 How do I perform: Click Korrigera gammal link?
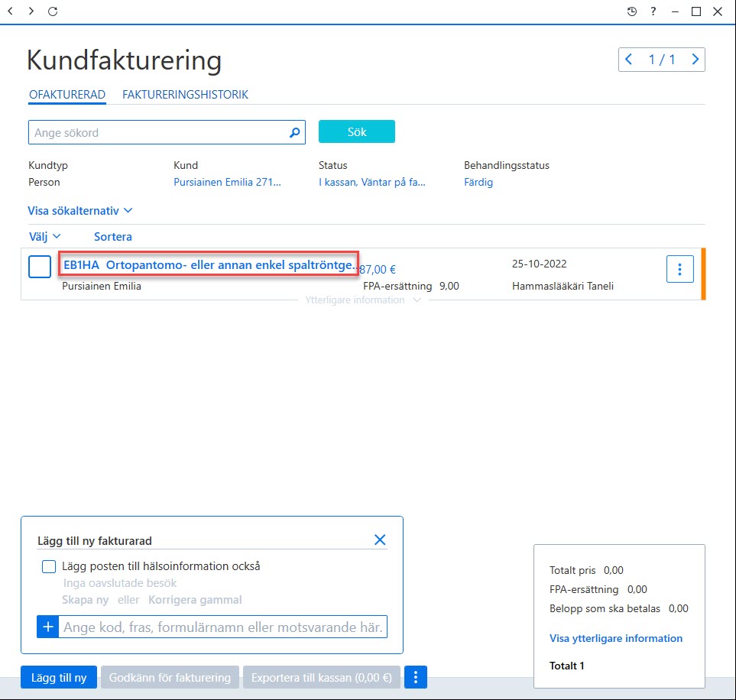coord(195,600)
